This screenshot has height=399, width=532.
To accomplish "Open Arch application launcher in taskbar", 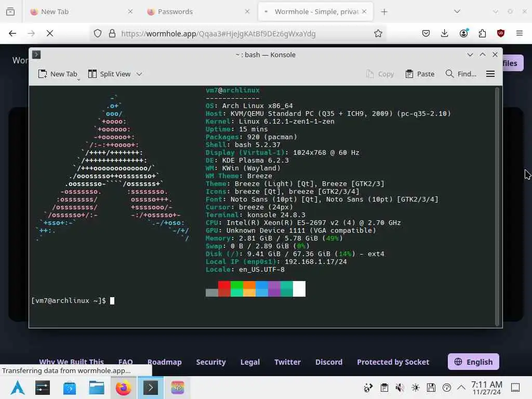I will coord(18,388).
